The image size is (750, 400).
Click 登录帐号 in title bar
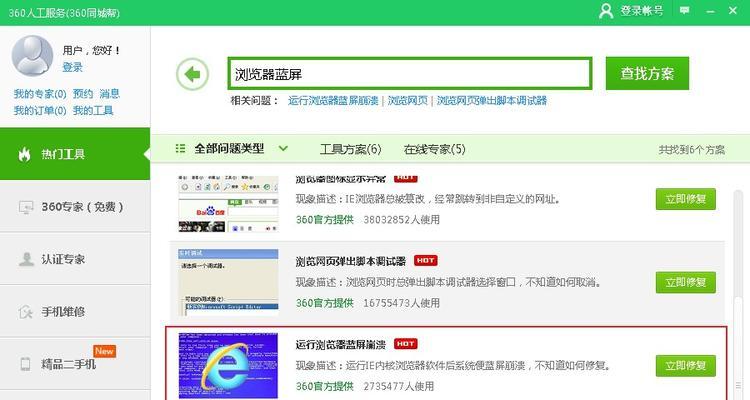point(641,11)
